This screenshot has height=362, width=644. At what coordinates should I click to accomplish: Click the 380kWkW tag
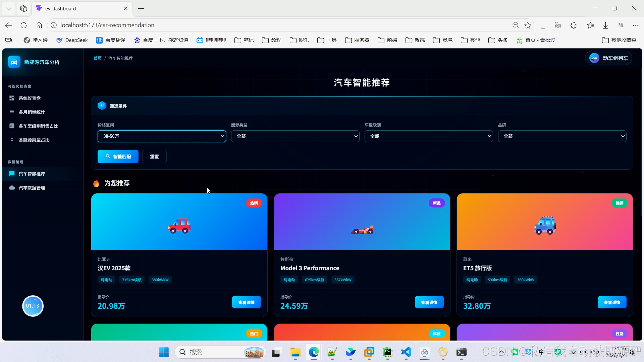click(160, 280)
